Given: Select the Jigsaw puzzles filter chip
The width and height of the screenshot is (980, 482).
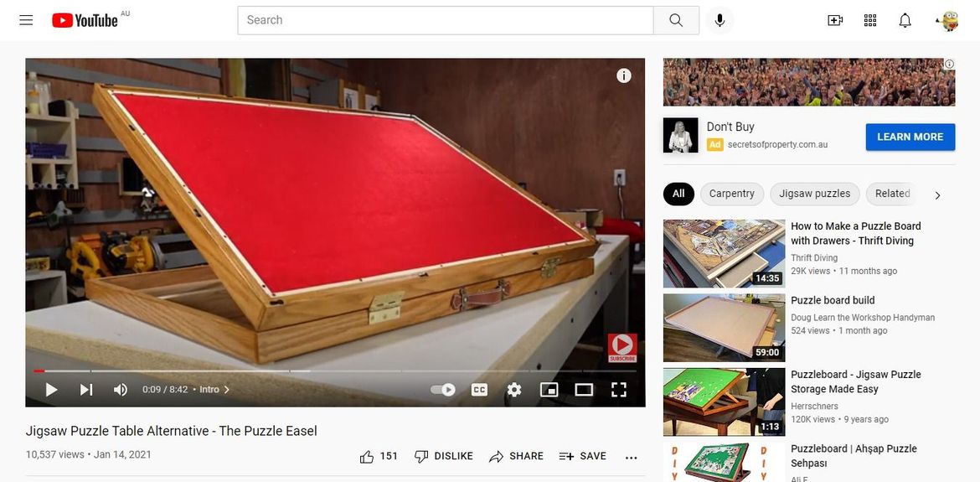Looking at the screenshot, I should coord(814,194).
